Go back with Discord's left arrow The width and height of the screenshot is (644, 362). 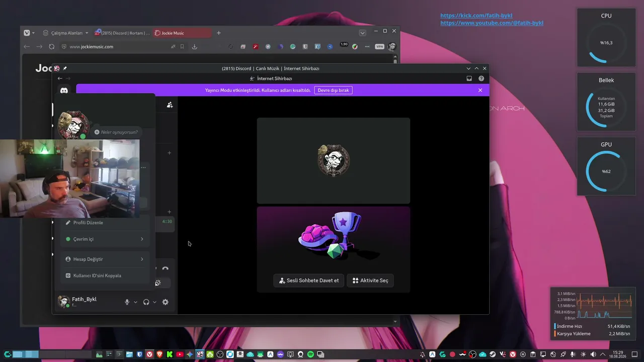(60, 78)
